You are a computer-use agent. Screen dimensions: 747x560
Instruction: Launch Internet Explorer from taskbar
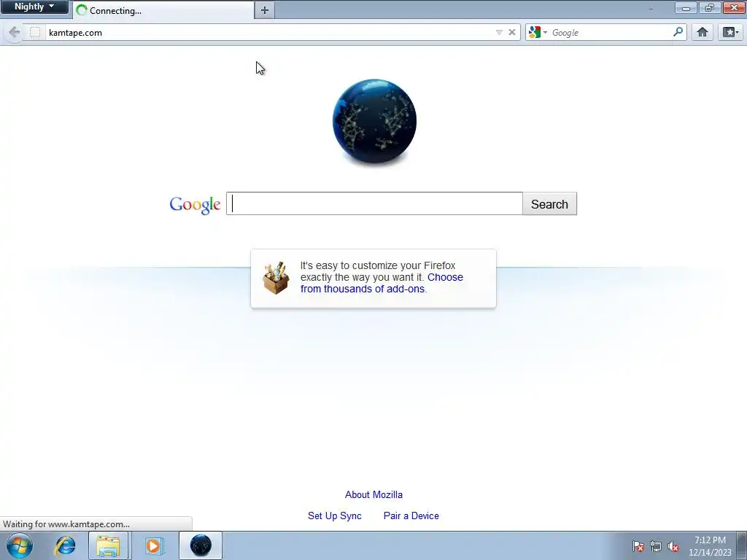(x=65, y=545)
